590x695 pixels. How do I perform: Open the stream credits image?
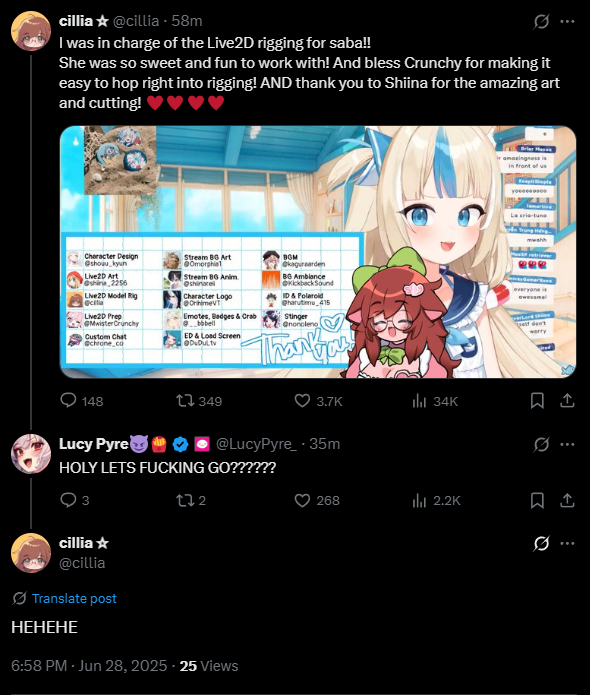pyautogui.click(x=318, y=252)
